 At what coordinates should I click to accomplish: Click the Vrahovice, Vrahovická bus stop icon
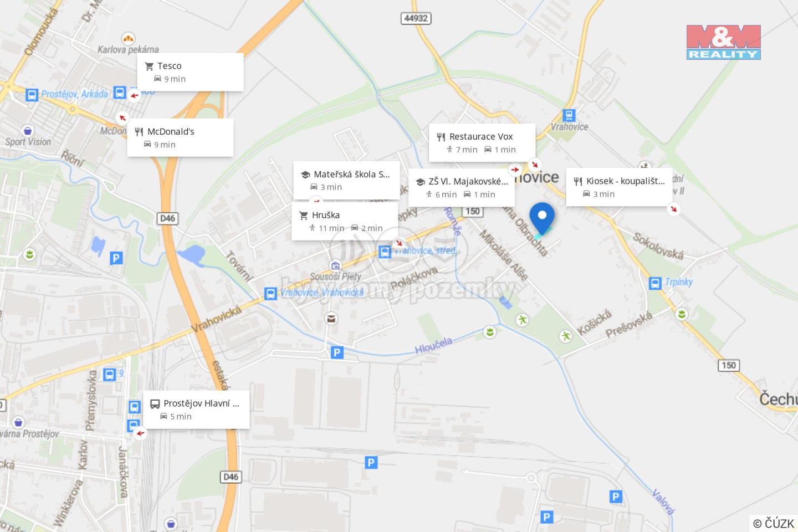click(270, 294)
